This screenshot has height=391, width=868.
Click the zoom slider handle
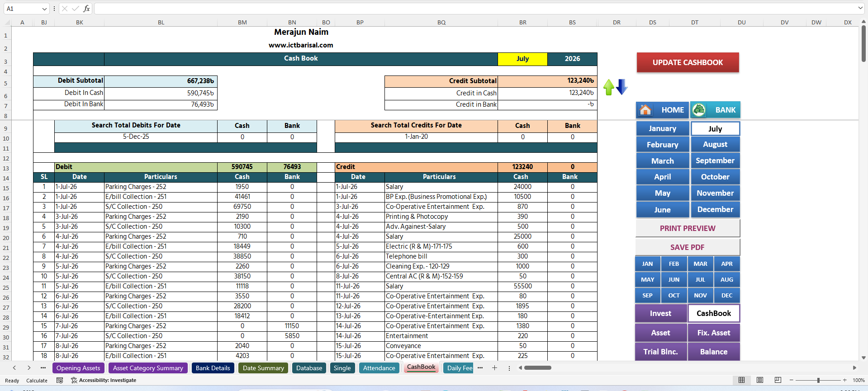point(818,380)
